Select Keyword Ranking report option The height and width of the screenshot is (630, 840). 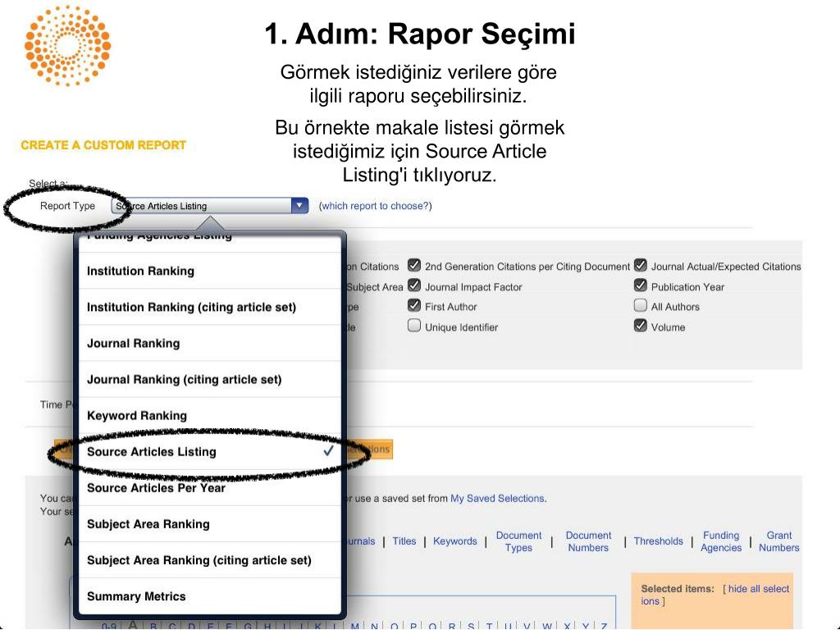pyautogui.click(x=210, y=416)
